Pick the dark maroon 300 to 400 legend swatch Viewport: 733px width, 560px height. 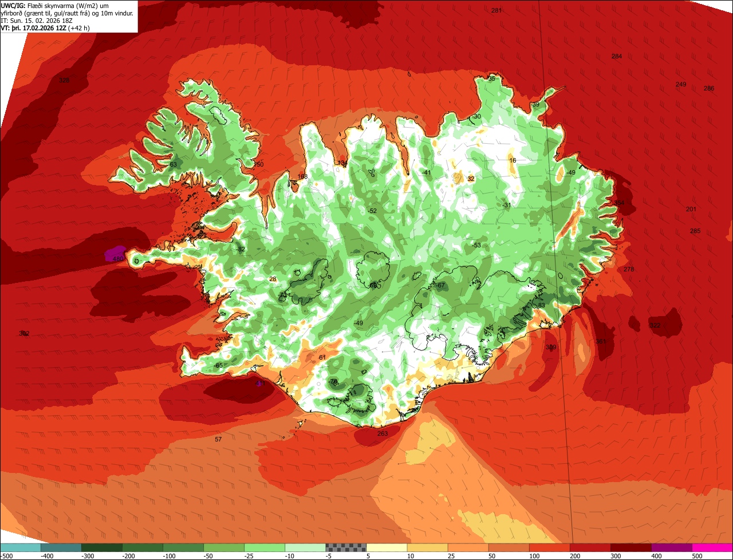coord(630,547)
